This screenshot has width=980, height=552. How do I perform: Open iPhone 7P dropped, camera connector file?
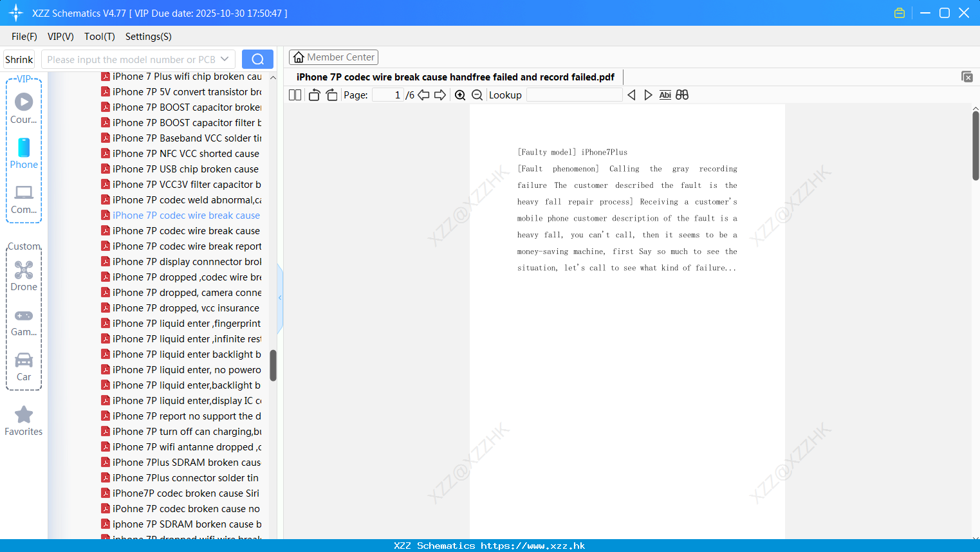[181, 293]
